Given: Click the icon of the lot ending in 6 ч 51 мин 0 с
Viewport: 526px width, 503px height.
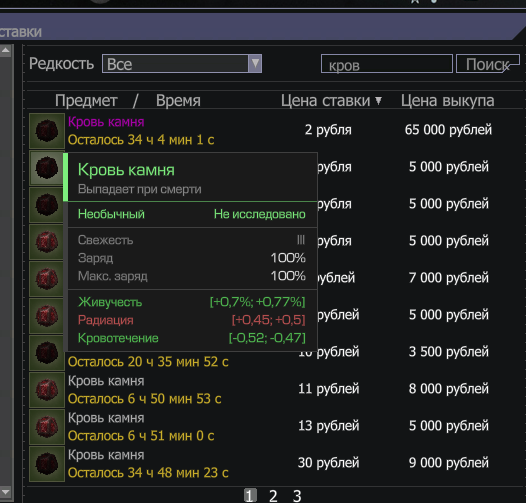Looking at the screenshot, I should pos(47,427).
